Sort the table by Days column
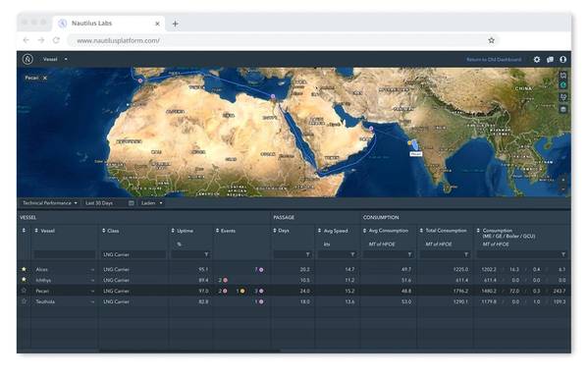Image resolution: width=588 pixels, height=377 pixels. coord(275,231)
